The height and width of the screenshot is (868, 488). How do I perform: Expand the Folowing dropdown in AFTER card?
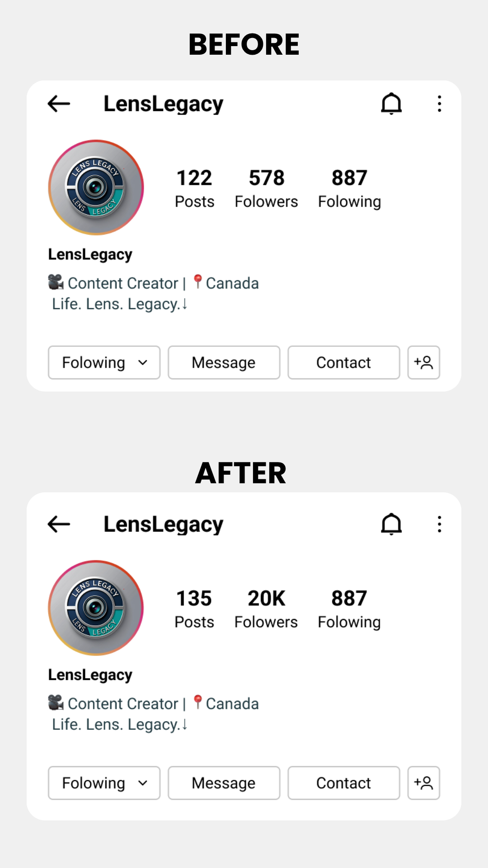[x=104, y=783]
